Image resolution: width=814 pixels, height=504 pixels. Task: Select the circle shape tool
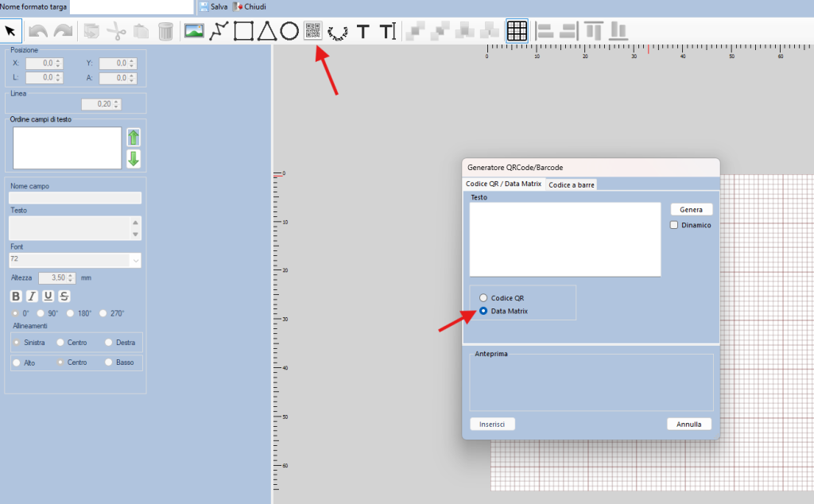289,31
